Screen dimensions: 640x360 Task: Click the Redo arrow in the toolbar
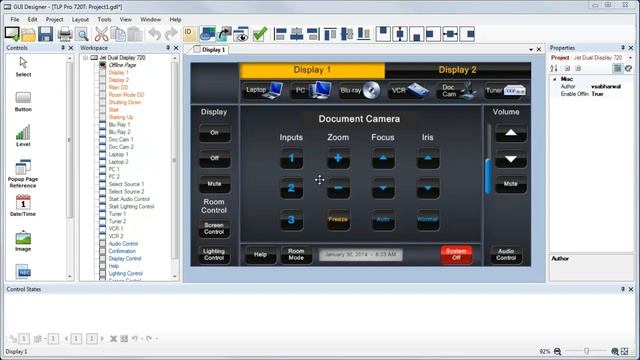point(171,34)
